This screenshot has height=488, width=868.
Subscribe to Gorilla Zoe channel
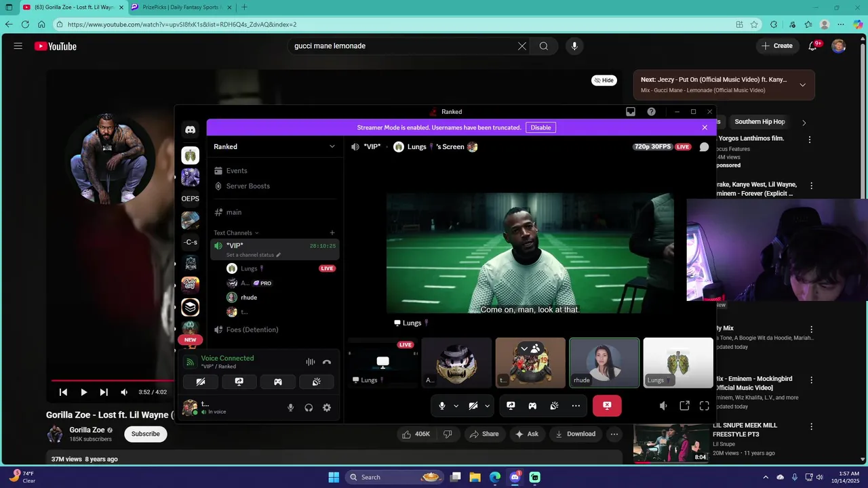click(146, 434)
